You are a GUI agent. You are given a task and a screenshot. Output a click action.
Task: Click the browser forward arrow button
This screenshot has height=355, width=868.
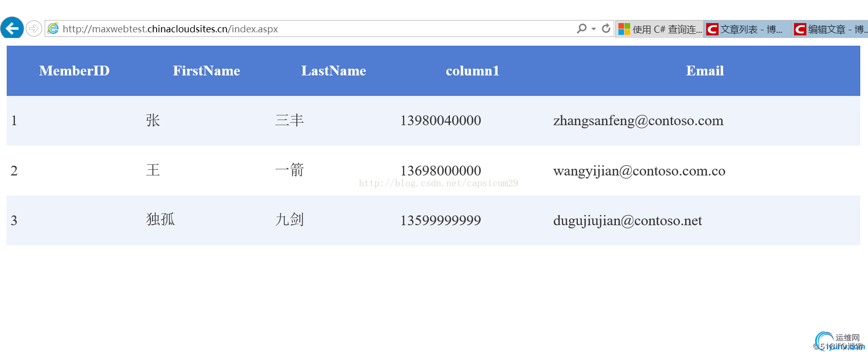click(33, 28)
